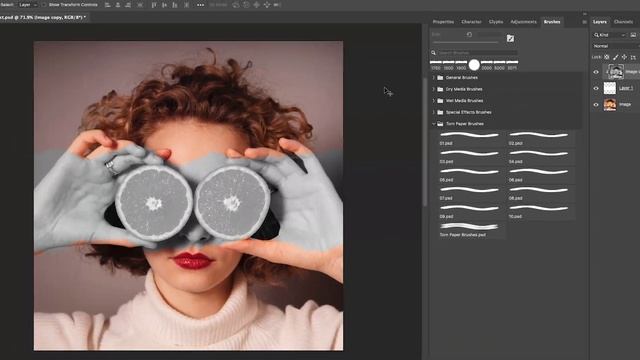Switch to Character tab
Screen dimensions: 640x360
tap(471, 22)
